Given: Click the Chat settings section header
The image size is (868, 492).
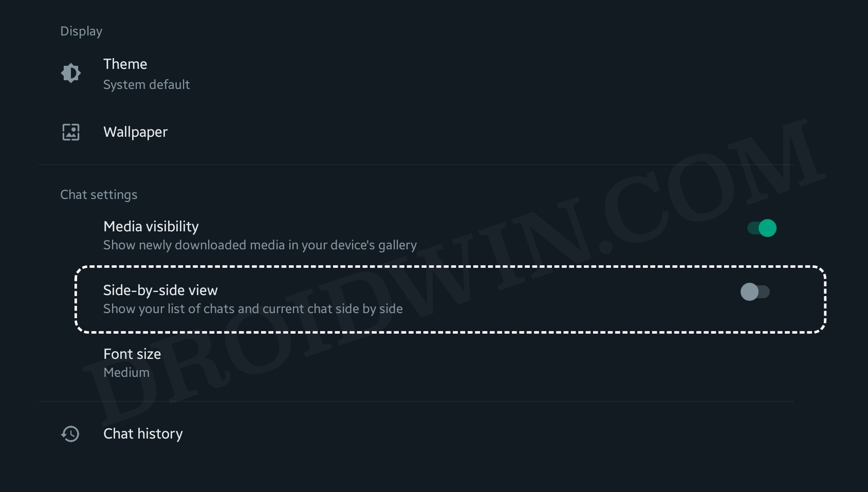Looking at the screenshot, I should (99, 195).
